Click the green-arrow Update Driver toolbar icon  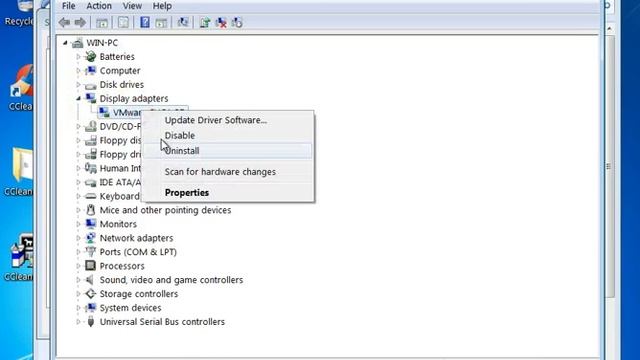(x=204, y=22)
